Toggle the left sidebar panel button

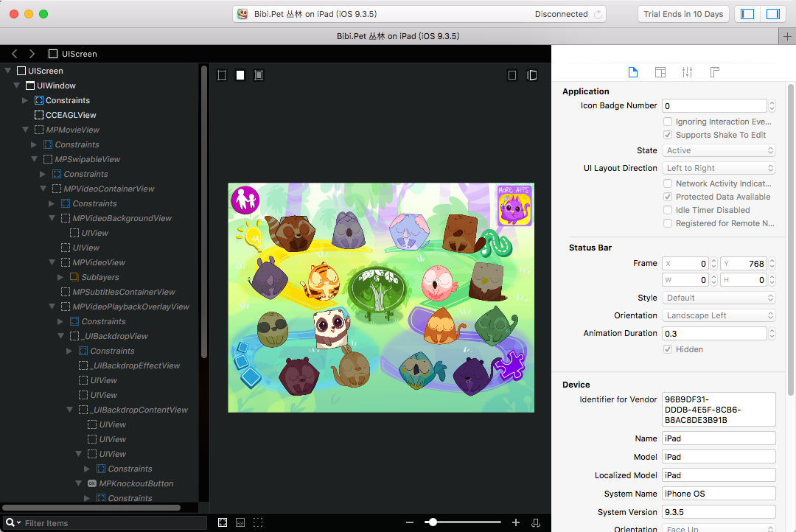(x=747, y=14)
